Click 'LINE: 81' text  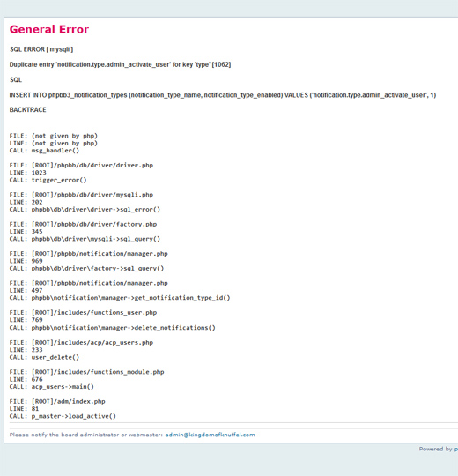[x=25, y=409]
